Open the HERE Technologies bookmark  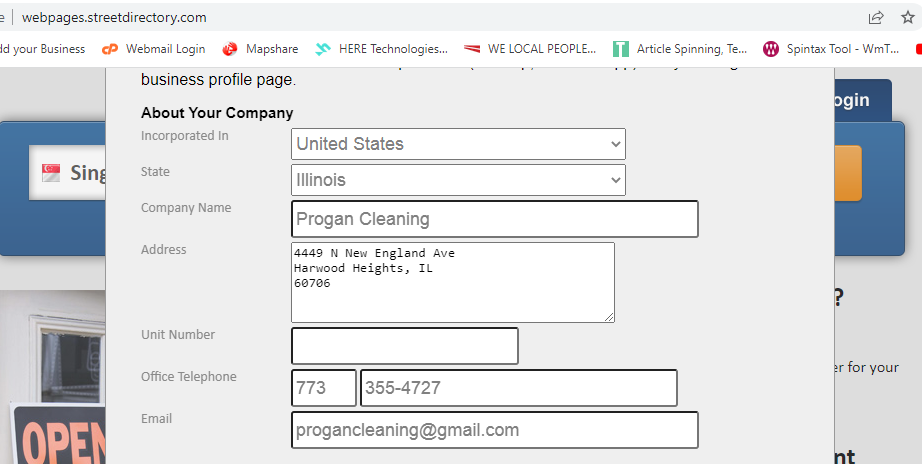tap(381, 48)
